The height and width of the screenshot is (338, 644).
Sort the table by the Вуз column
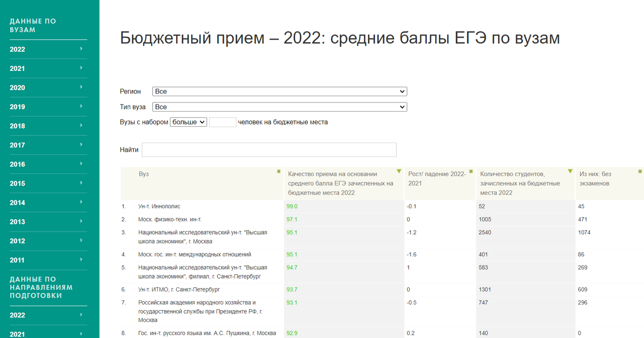click(x=279, y=172)
